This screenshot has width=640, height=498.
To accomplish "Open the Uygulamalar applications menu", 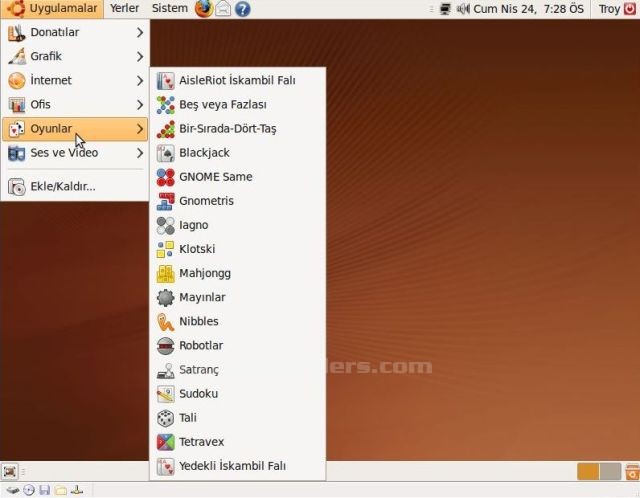I will (52, 9).
